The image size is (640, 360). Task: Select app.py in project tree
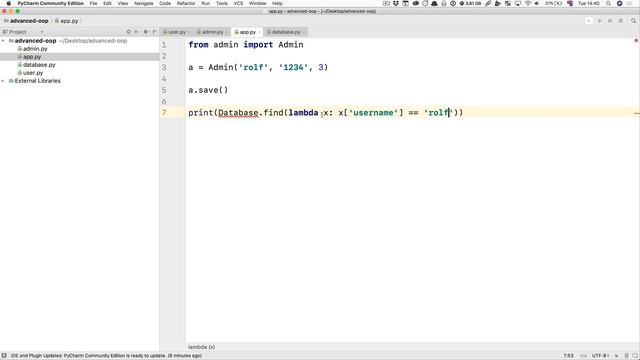coord(32,57)
